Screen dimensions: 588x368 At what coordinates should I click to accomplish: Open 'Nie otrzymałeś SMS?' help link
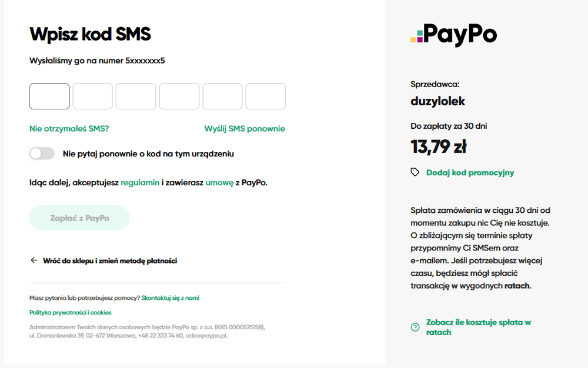click(69, 129)
